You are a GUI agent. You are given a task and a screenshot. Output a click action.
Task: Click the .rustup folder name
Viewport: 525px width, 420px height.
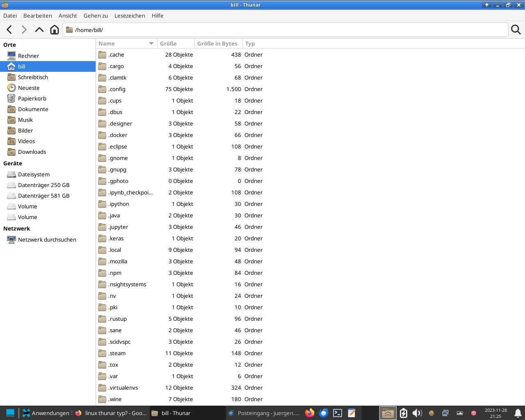pos(118,319)
